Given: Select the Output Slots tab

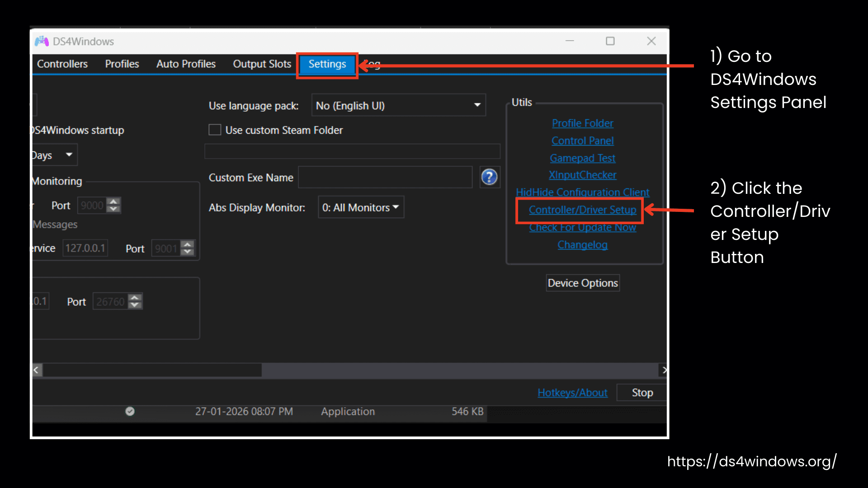Looking at the screenshot, I should (x=262, y=64).
